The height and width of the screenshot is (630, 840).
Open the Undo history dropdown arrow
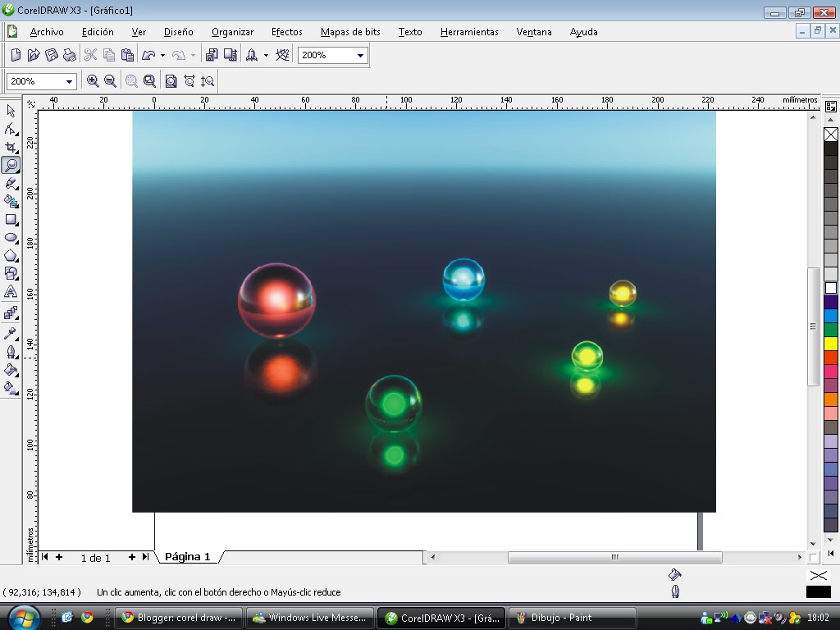(x=161, y=55)
